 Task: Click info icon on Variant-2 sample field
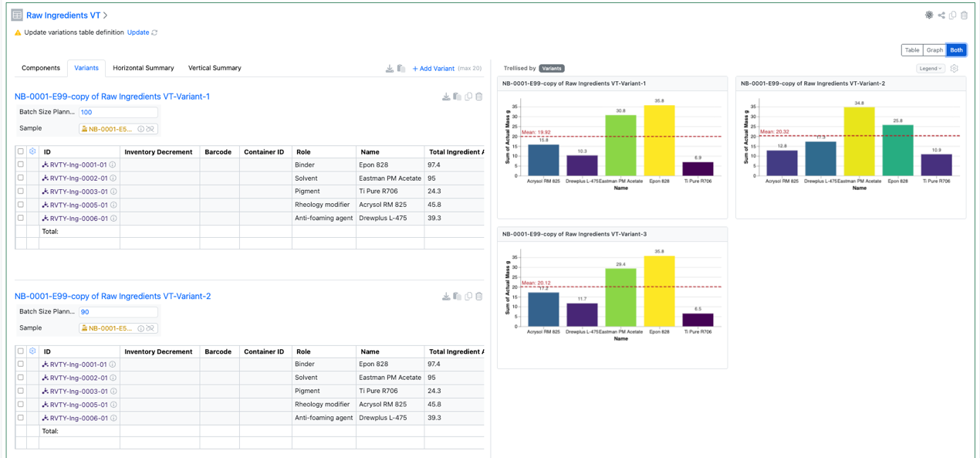click(140, 328)
